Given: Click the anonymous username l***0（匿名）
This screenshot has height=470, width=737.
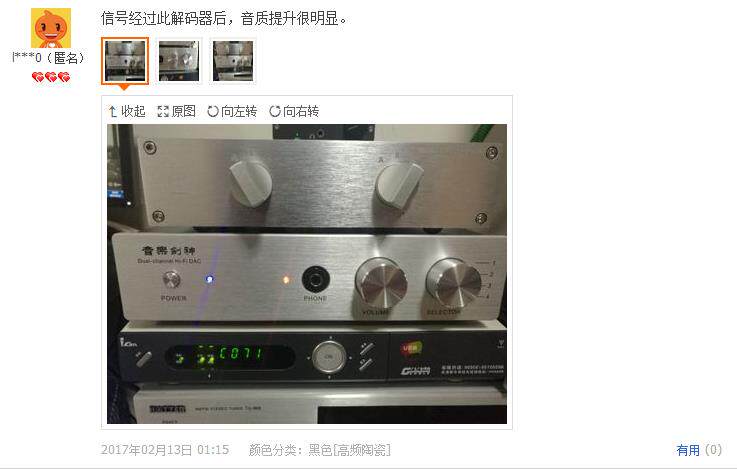Looking at the screenshot, I should click(49, 58).
